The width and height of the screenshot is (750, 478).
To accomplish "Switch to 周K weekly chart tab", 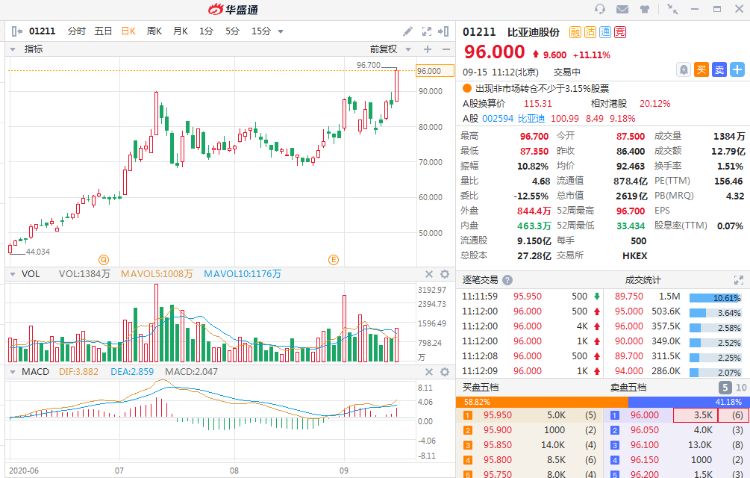I will (154, 31).
